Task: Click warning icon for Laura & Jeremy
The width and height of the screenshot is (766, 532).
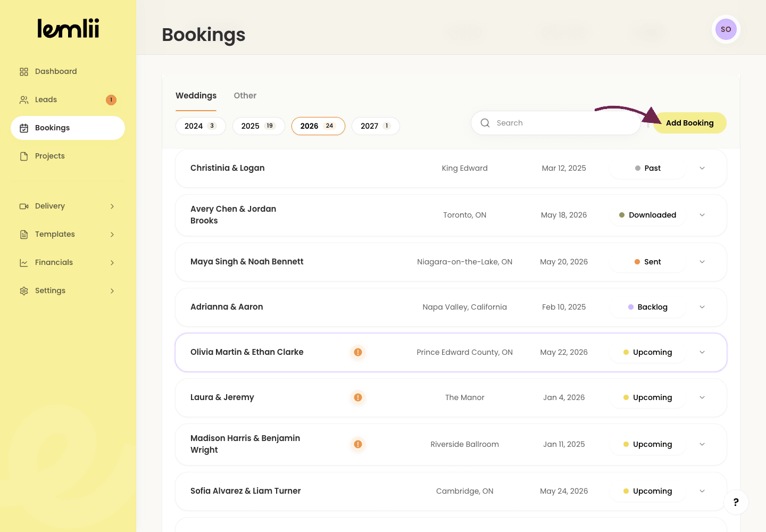Action: [358, 397]
